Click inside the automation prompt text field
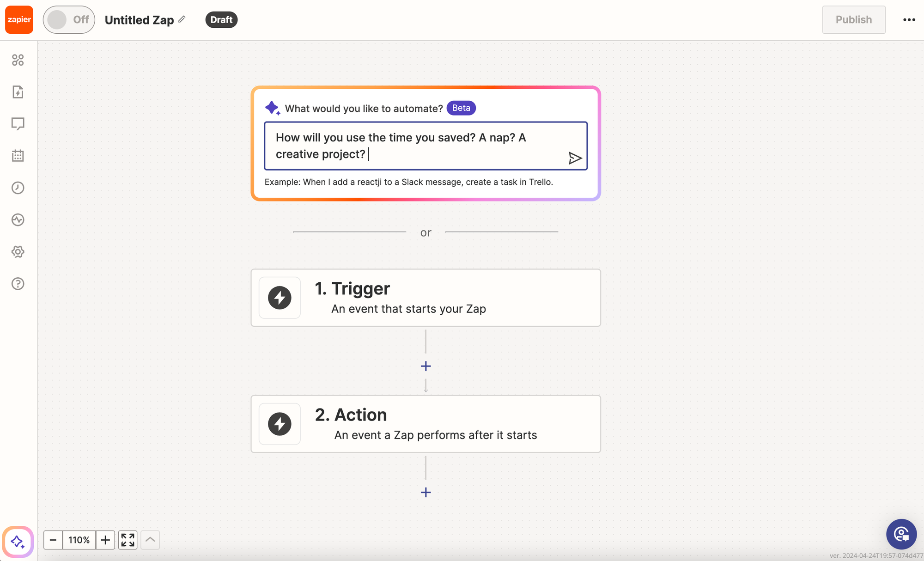Image resolution: width=924 pixels, height=561 pixels. pyautogui.click(x=416, y=146)
